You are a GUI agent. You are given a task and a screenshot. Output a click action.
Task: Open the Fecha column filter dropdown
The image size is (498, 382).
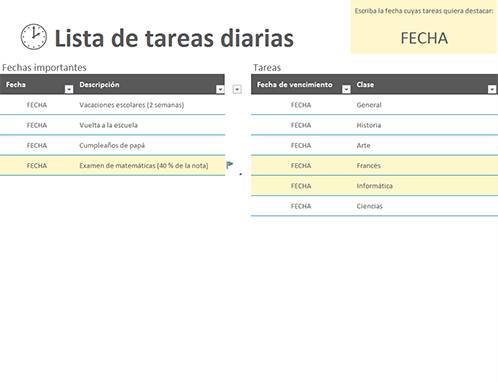pos(69,89)
